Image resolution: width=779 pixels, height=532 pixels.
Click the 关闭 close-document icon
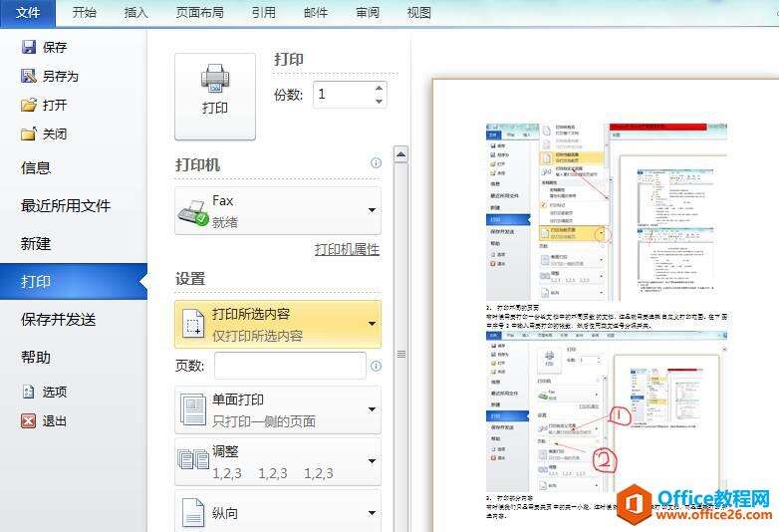[29, 133]
